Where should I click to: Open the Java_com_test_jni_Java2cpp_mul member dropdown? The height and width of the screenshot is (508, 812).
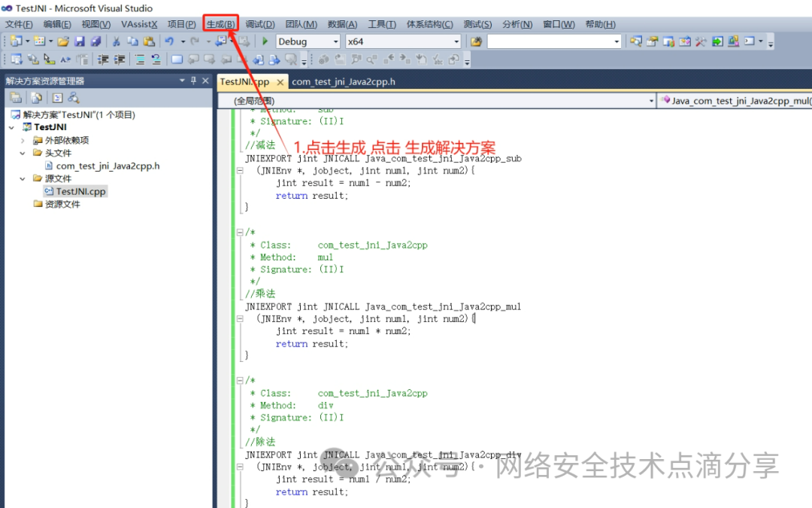tap(735, 101)
